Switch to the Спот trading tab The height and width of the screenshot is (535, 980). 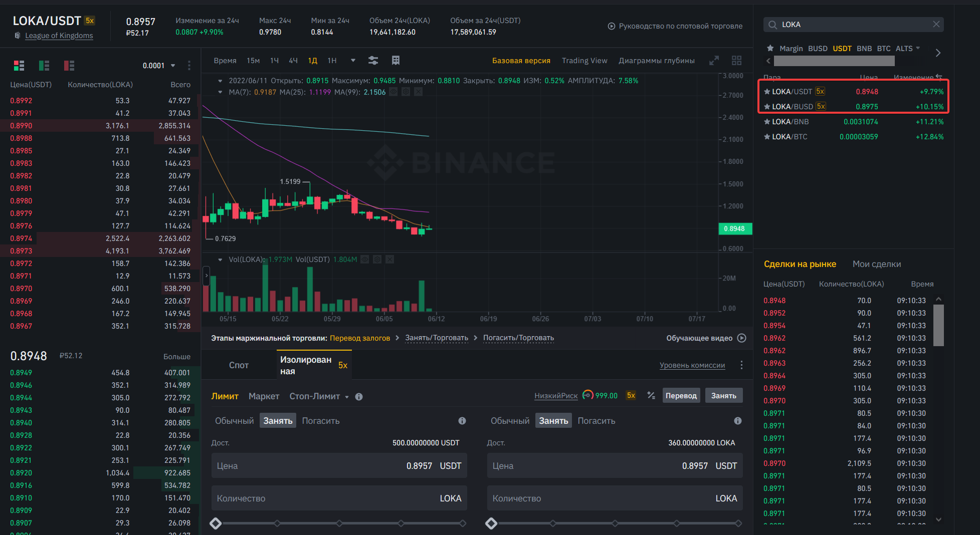click(239, 365)
